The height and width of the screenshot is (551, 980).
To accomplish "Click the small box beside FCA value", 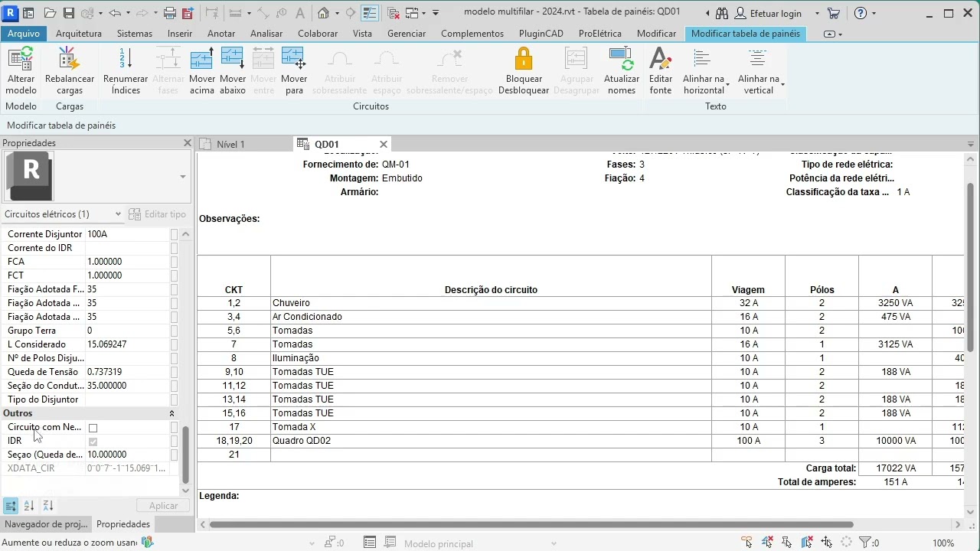I will point(174,262).
